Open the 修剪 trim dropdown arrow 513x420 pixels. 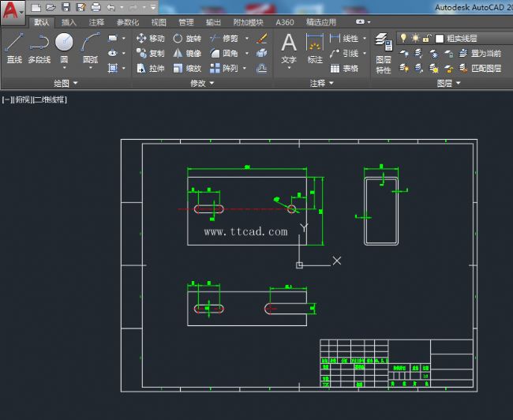point(247,39)
